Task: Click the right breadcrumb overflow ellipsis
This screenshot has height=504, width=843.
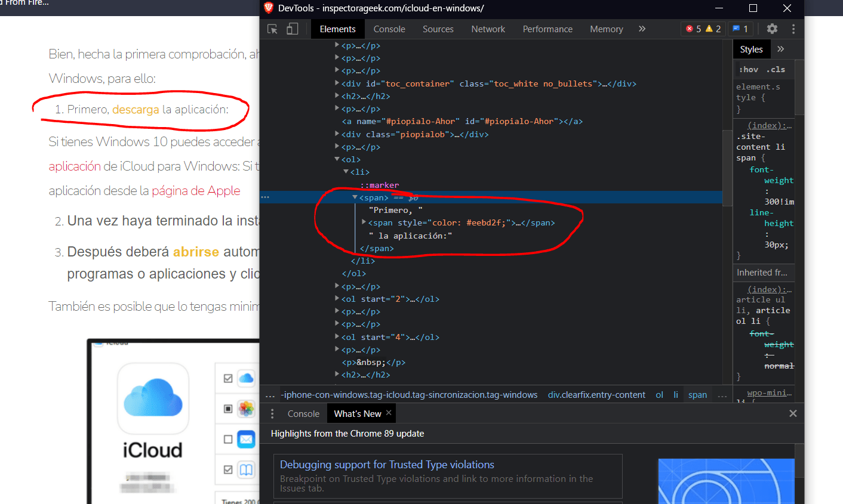Action: pyautogui.click(x=722, y=395)
